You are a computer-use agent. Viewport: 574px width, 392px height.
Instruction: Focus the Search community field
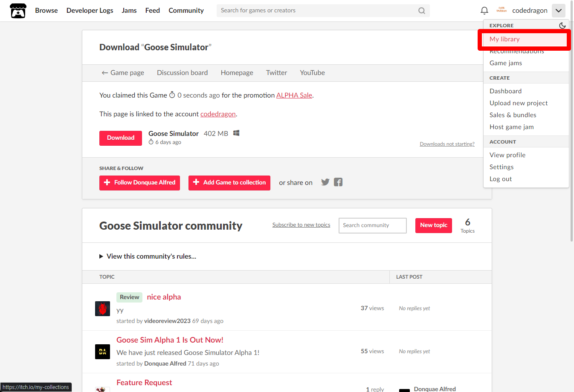pyautogui.click(x=373, y=225)
